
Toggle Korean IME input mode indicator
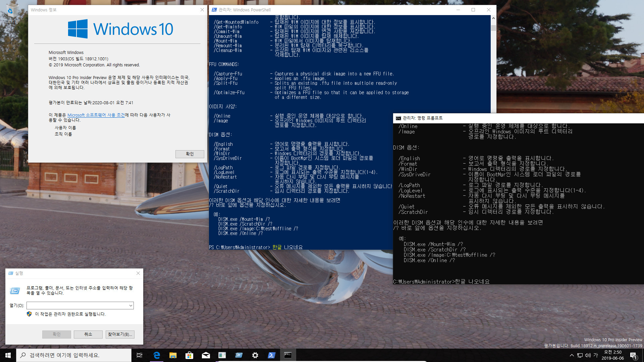click(x=596, y=355)
